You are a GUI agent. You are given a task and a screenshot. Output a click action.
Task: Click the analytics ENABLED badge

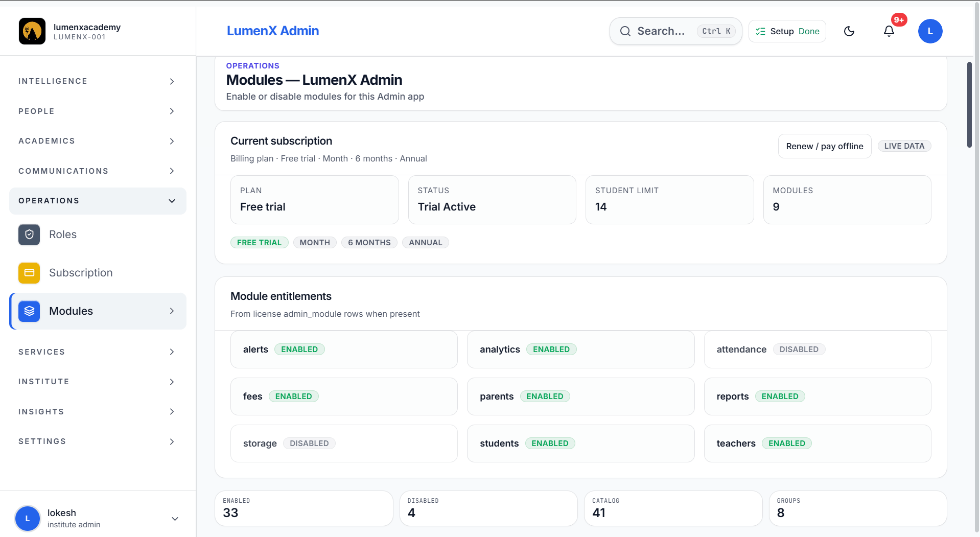click(551, 349)
